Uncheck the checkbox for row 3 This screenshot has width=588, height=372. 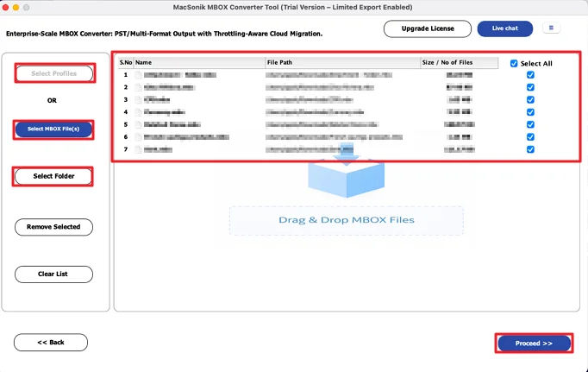click(530, 100)
